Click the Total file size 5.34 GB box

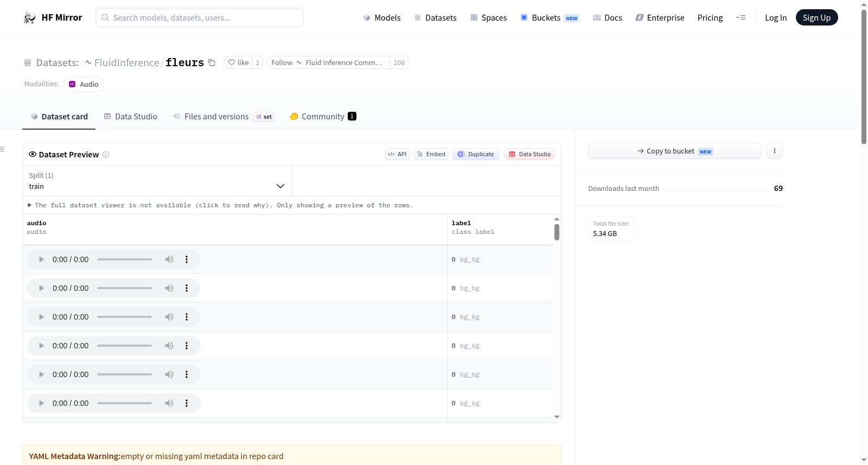click(x=611, y=229)
